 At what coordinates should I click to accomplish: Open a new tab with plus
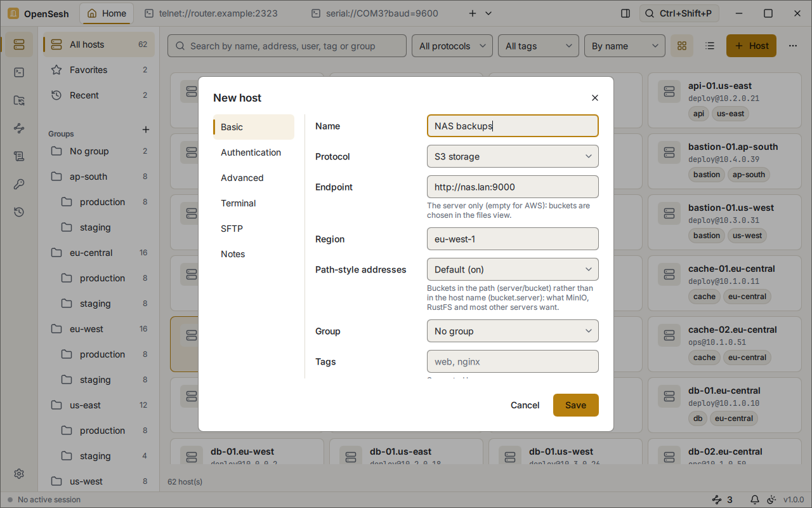(x=472, y=13)
